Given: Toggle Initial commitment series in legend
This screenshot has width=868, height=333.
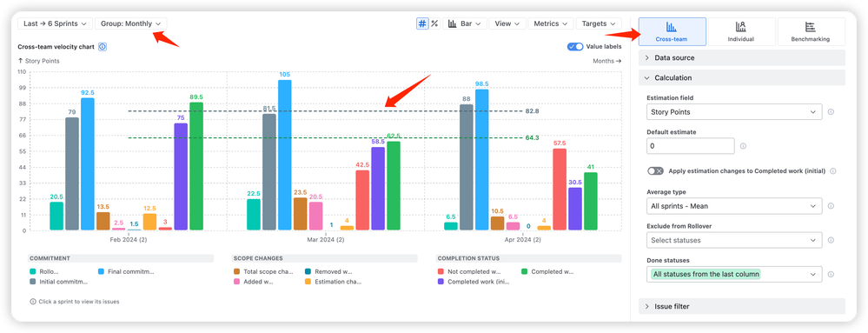Looking at the screenshot, I should [59, 282].
